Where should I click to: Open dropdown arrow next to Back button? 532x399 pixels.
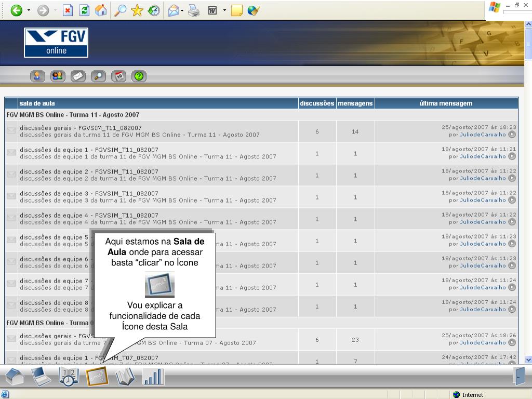tap(29, 10)
